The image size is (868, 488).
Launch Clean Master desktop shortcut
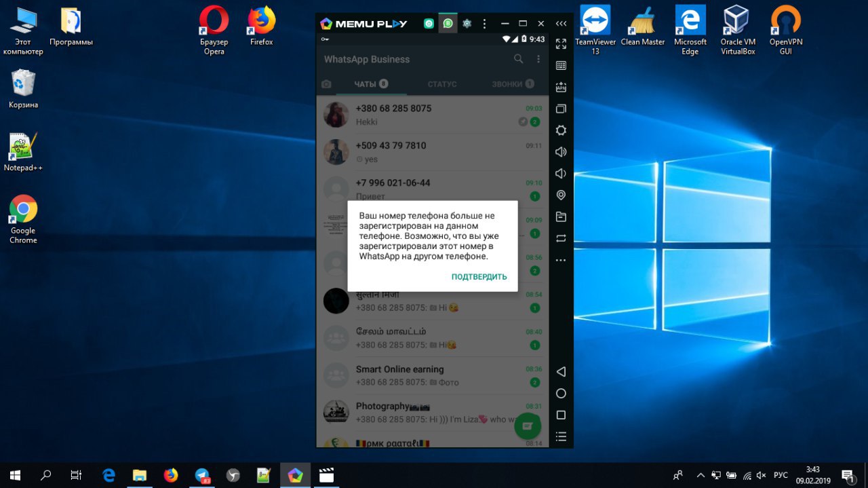point(643,27)
